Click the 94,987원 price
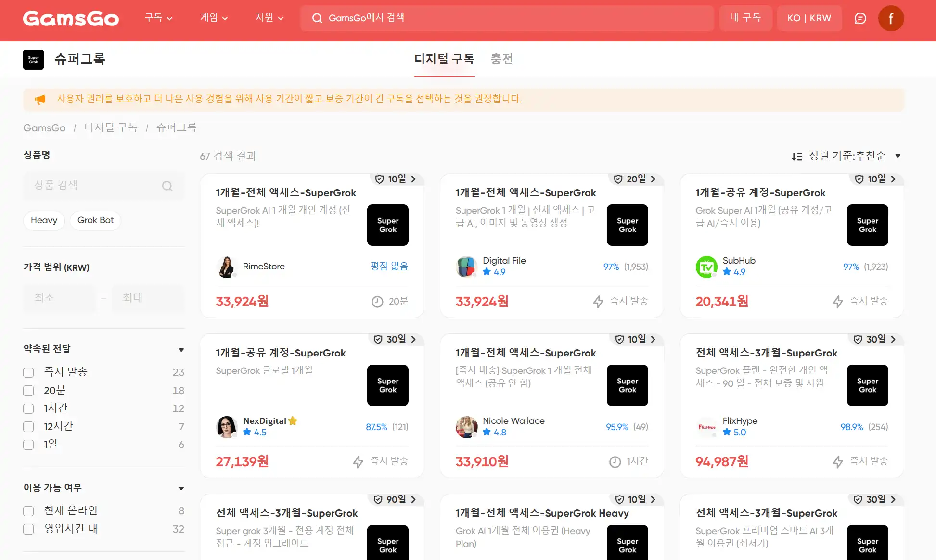 [x=722, y=462]
